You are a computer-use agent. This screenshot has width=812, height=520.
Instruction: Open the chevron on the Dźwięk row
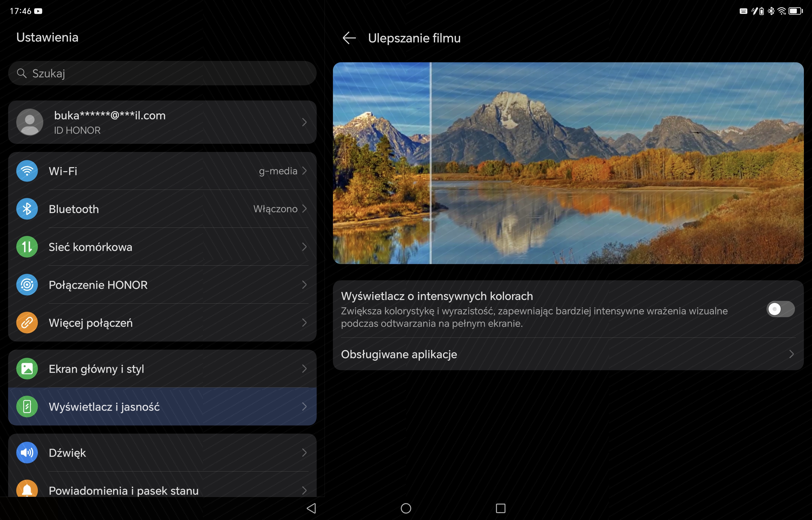[304, 453]
